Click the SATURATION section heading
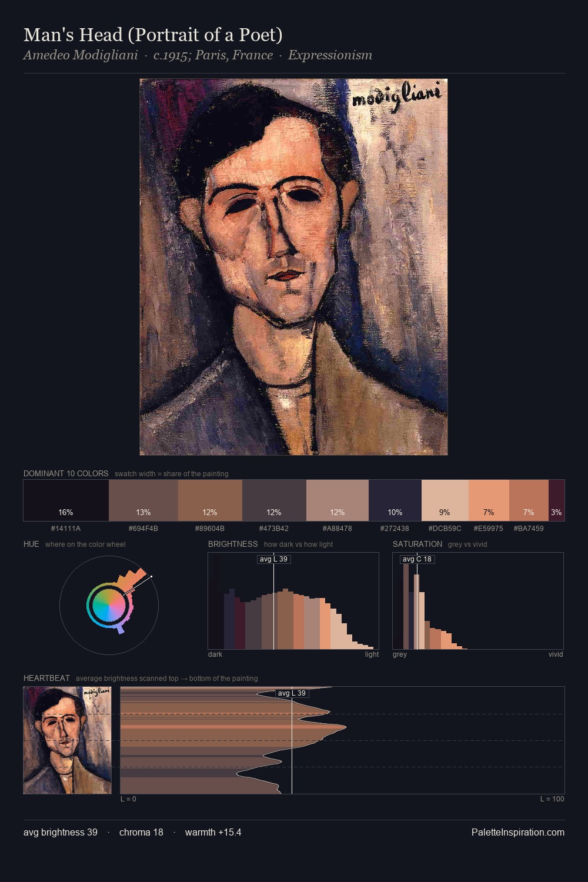 (417, 544)
